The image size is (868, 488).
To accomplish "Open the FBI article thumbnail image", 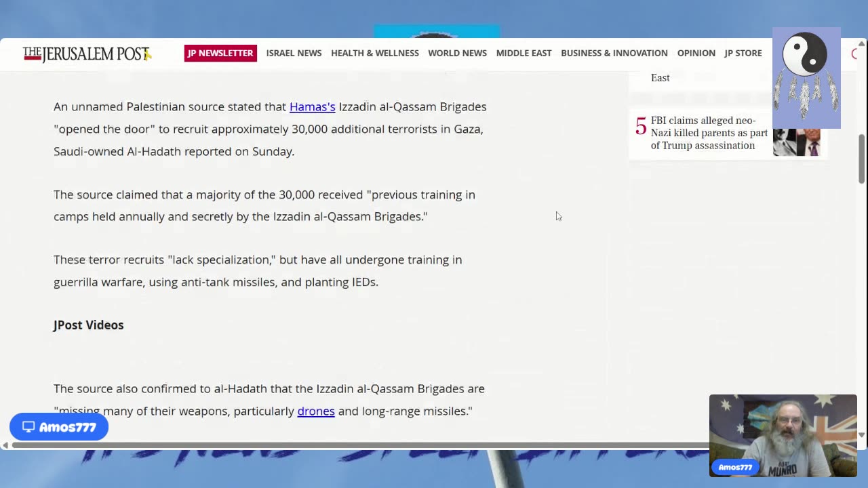I will 796,142.
